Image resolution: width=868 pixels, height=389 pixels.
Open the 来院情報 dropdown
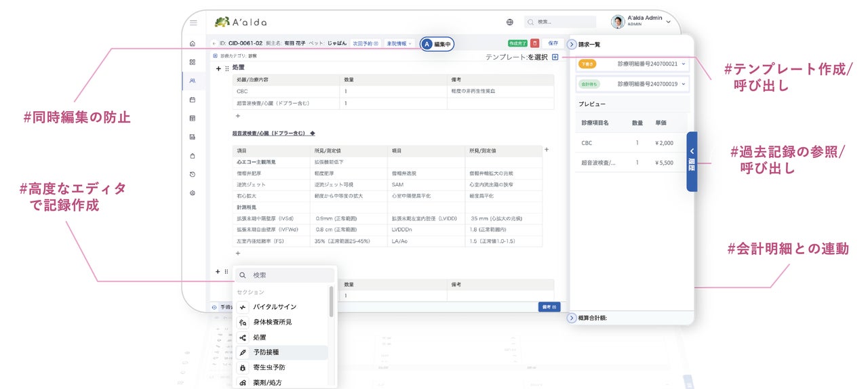pyautogui.click(x=399, y=43)
